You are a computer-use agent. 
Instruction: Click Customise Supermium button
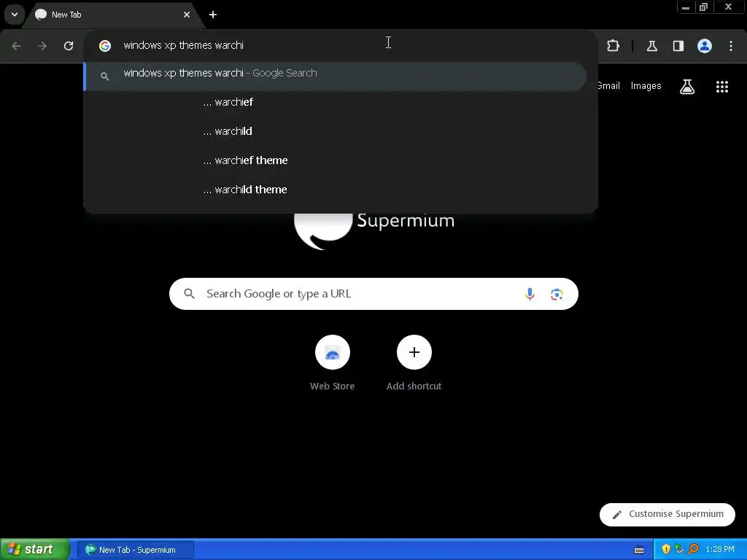pos(667,514)
